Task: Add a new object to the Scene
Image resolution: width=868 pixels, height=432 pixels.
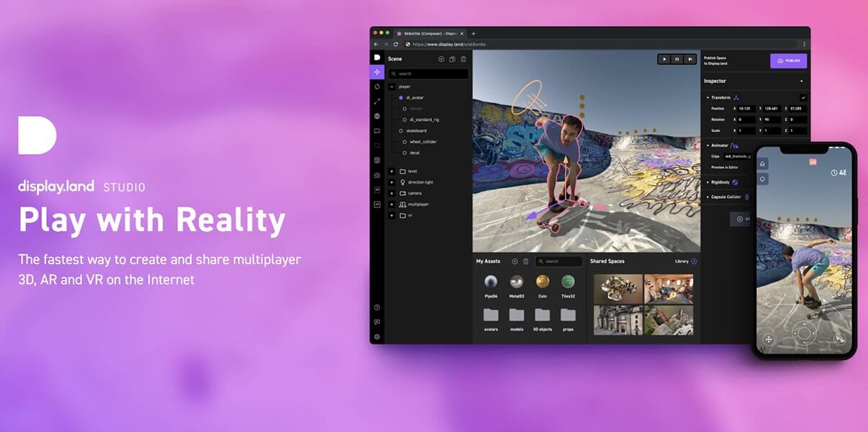Action: click(441, 59)
